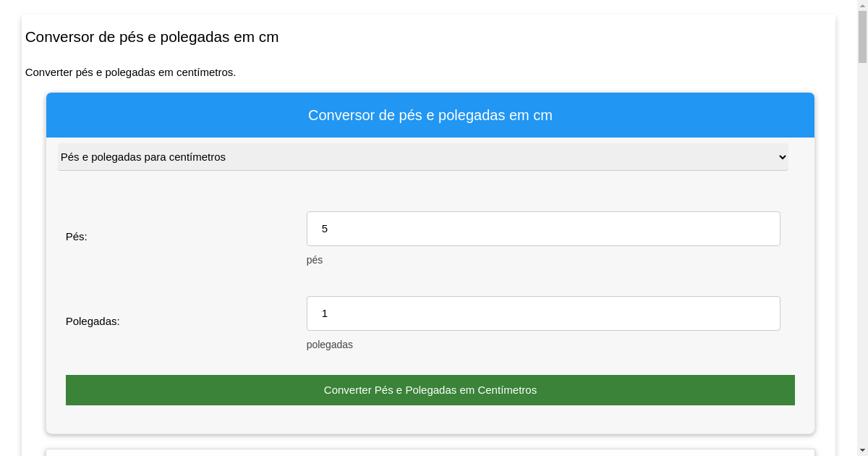Image resolution: width=868 pixels, height=456 pixels.
Task: Click inside the 'Pés' input field
Action: [x=543, y=229]
